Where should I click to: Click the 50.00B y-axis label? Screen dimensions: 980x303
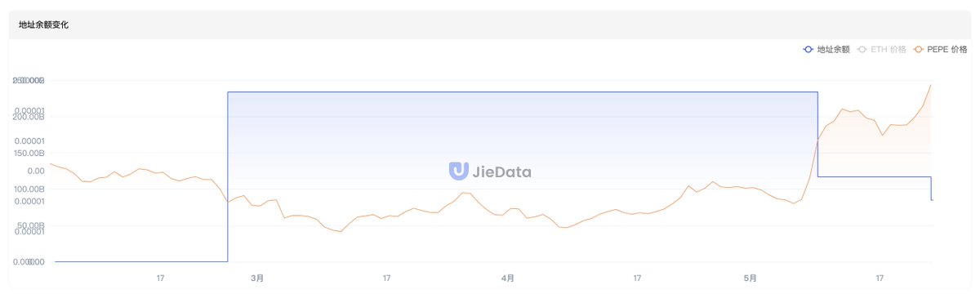31,225
